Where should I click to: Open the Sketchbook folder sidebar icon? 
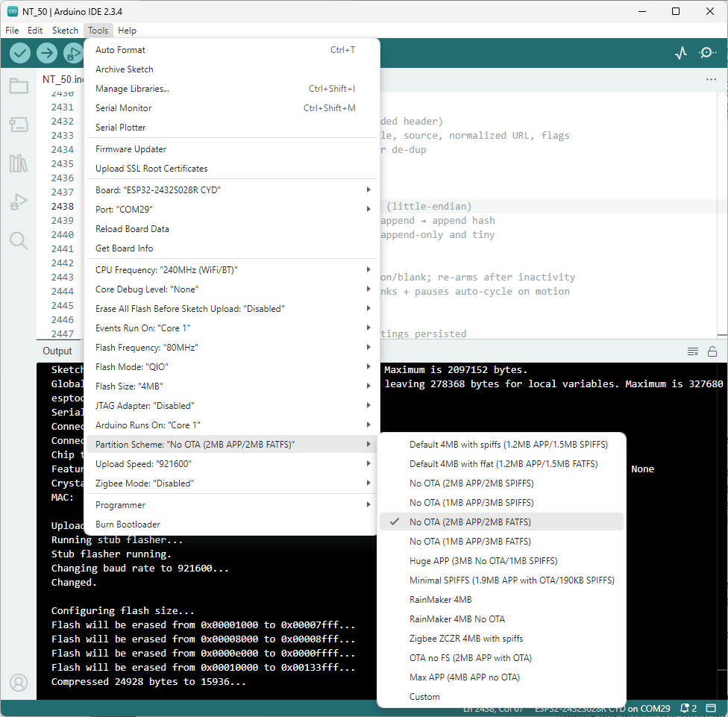coord(19,86)
